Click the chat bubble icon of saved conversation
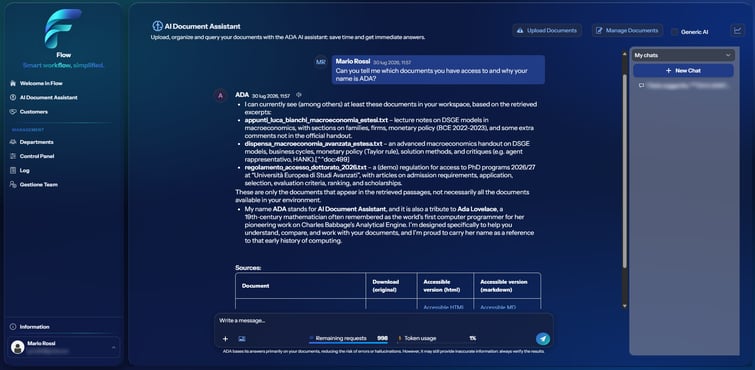This screenshot has width=755, height=370. pyautogui.click(x=641, y=85)
